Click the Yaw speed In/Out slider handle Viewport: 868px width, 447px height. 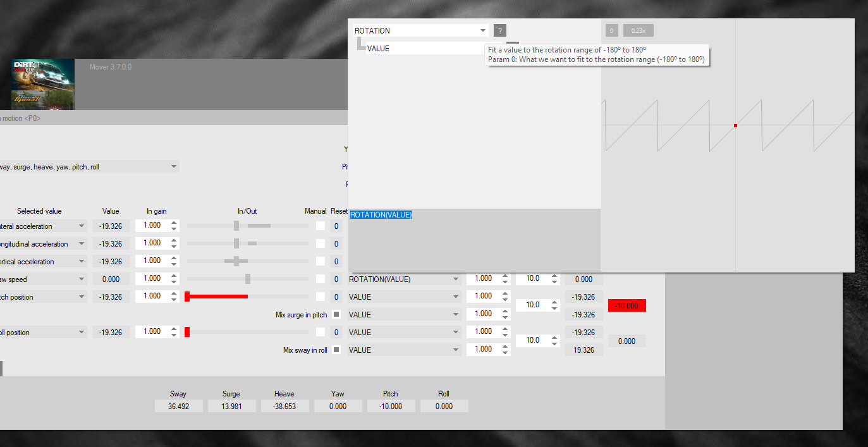(248, 279)
